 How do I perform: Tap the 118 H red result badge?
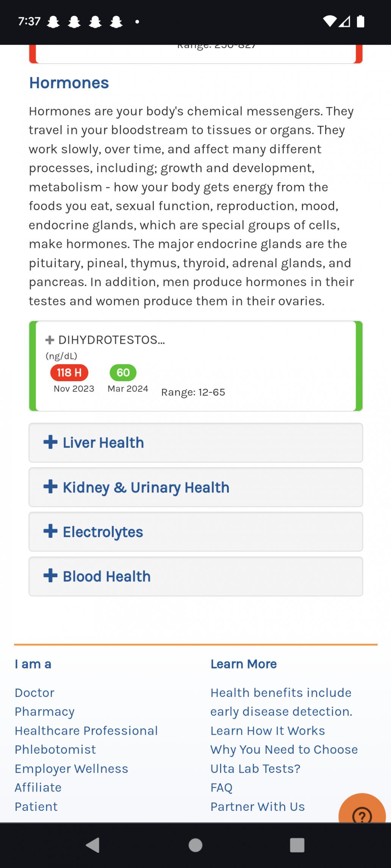pos(69,373)
